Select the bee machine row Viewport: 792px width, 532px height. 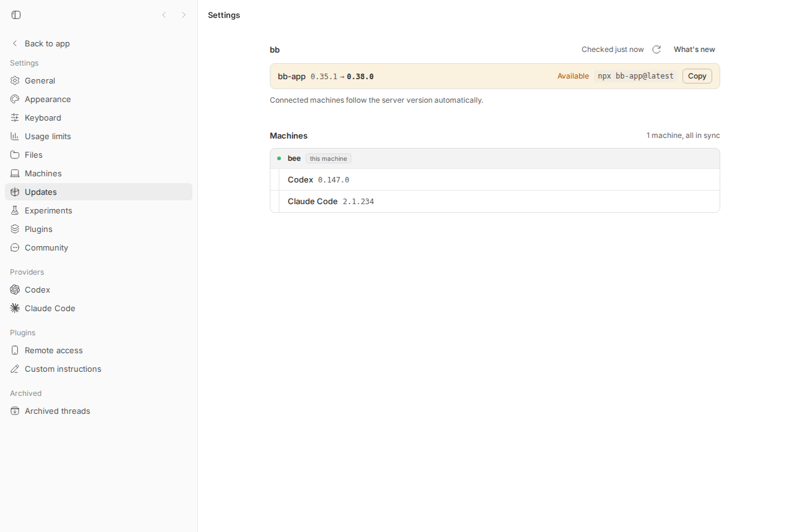pos(495,158)
